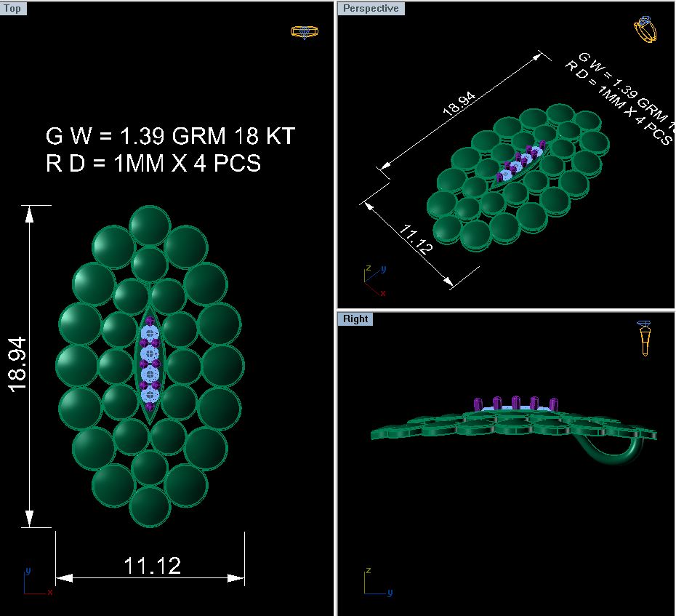
Task: Click the orange ring icon in Right viewport
Action: coord(644,337)
